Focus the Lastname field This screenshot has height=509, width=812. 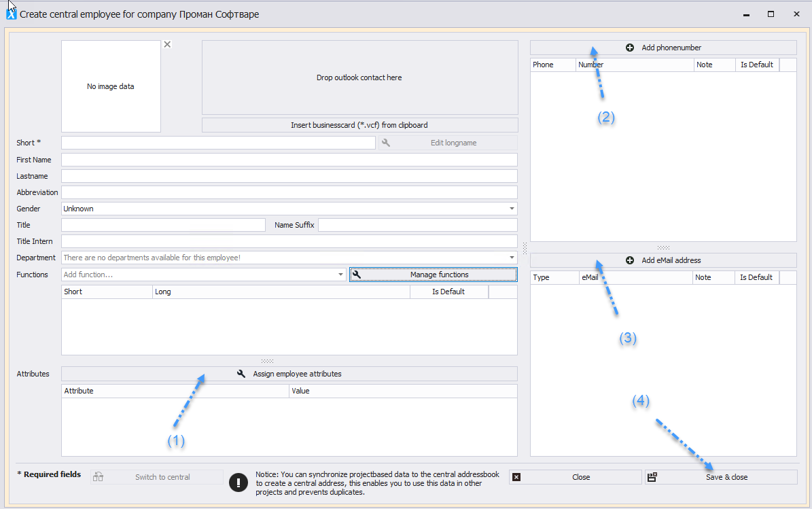(289, 176)
